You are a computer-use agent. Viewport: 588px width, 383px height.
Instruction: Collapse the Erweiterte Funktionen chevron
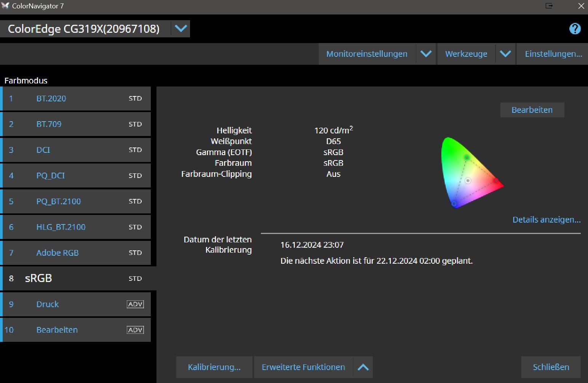pyautogui.click(x=363, y=367)
